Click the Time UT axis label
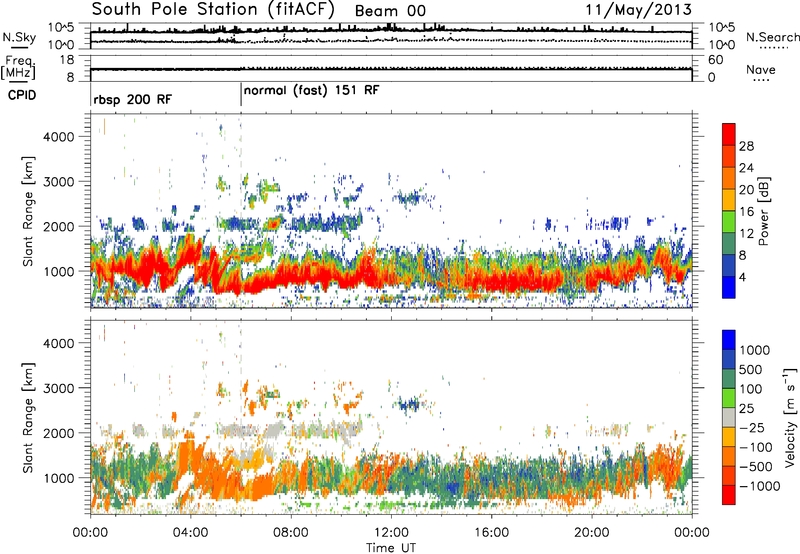The width and height of the screenshot is (800, 554). coord(391,548)
